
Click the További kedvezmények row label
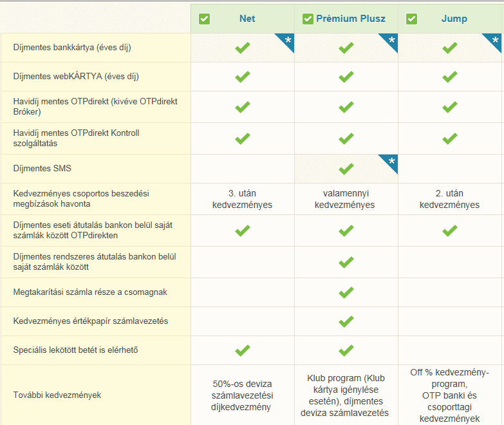[57, 395]
